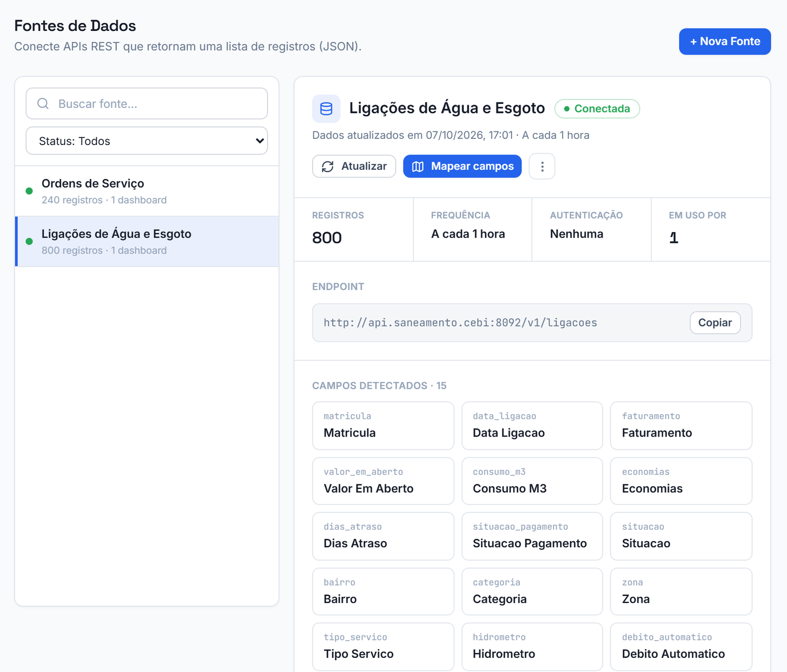Viewport: 787px width, 672px height.
Task: Click the Situacao Pagamento field card
Action: [532, 536]
